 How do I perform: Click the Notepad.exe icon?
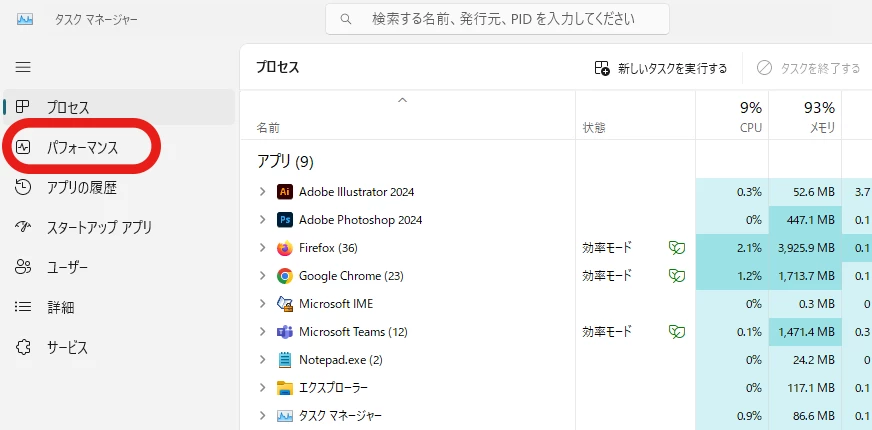[x=285, y=360]
